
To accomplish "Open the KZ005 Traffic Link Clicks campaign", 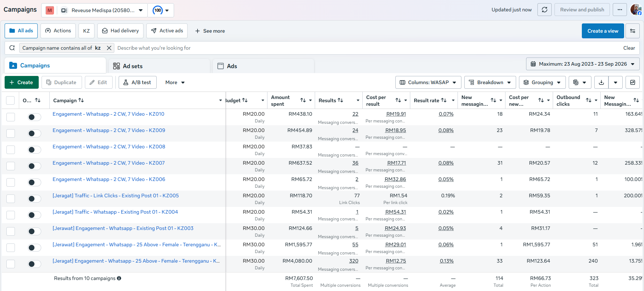I will [x=116, y=196].
